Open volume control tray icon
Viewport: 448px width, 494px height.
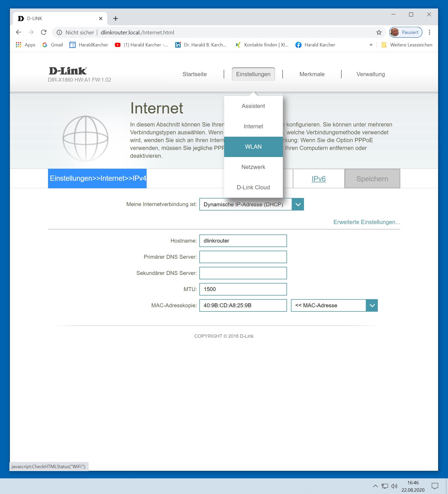tap(394, 486)
